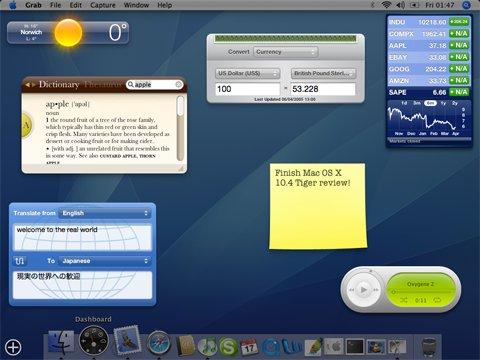Click the volume icon in the menu bar

[x=401, y=5]
